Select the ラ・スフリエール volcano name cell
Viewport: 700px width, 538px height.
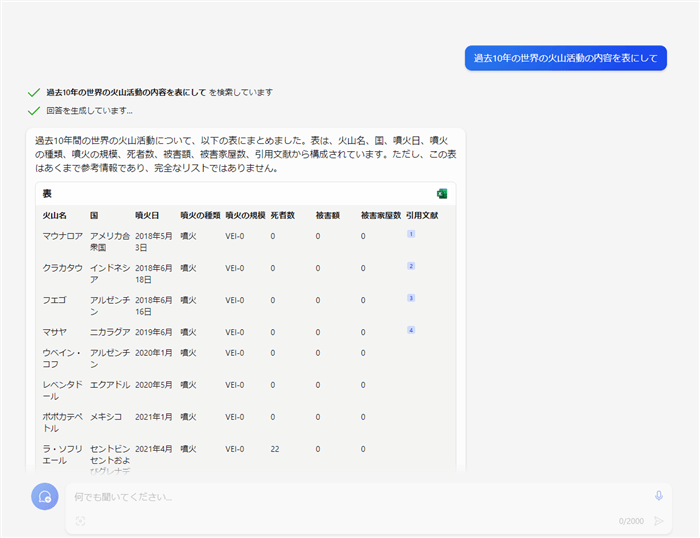tap(62, 455)
